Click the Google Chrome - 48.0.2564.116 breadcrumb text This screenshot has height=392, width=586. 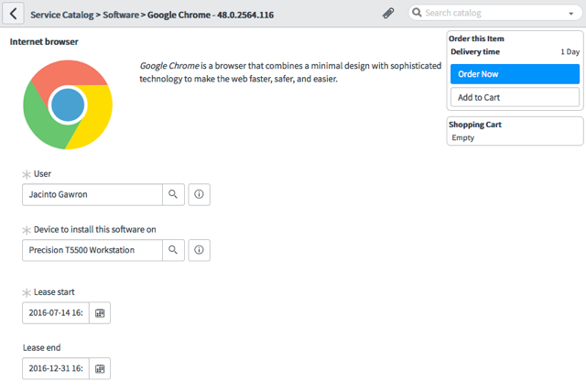point(211,15)
